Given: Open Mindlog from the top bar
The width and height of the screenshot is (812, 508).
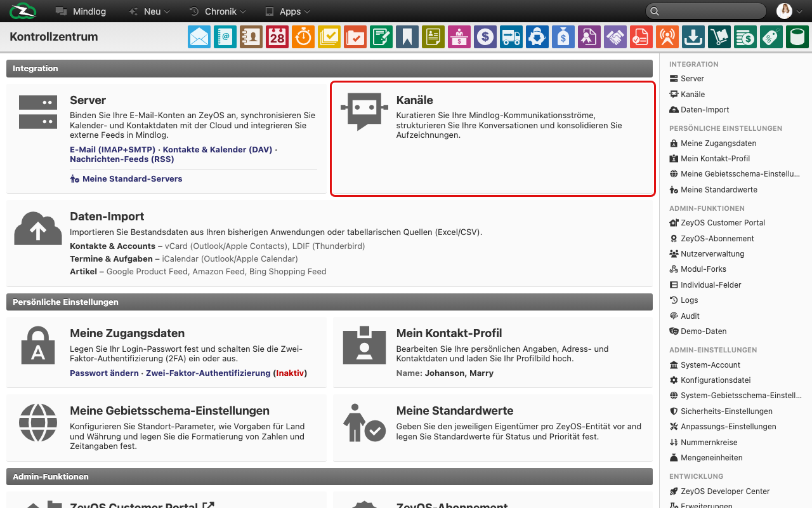Looking at the screenshot, I should click(81, 11).
